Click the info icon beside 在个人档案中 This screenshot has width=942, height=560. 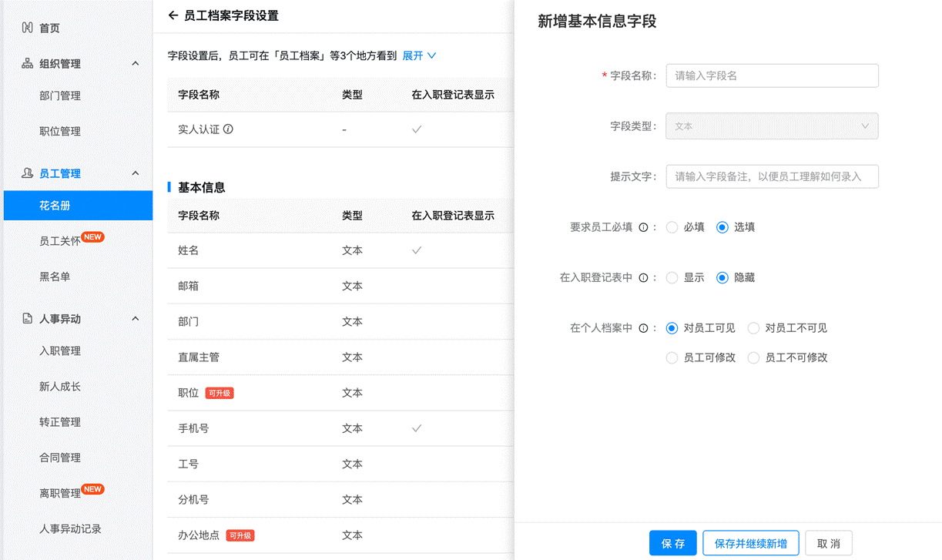(643, 328)
